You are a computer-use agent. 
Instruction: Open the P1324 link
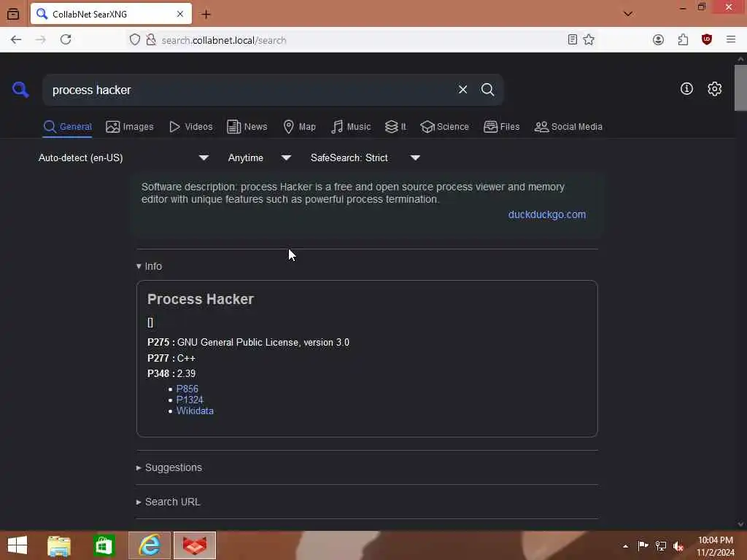190,400
